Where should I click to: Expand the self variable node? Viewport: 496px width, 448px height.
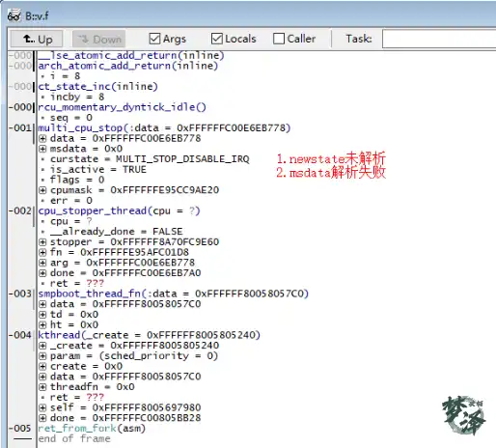pyautogui.click(x=42, y=407)
